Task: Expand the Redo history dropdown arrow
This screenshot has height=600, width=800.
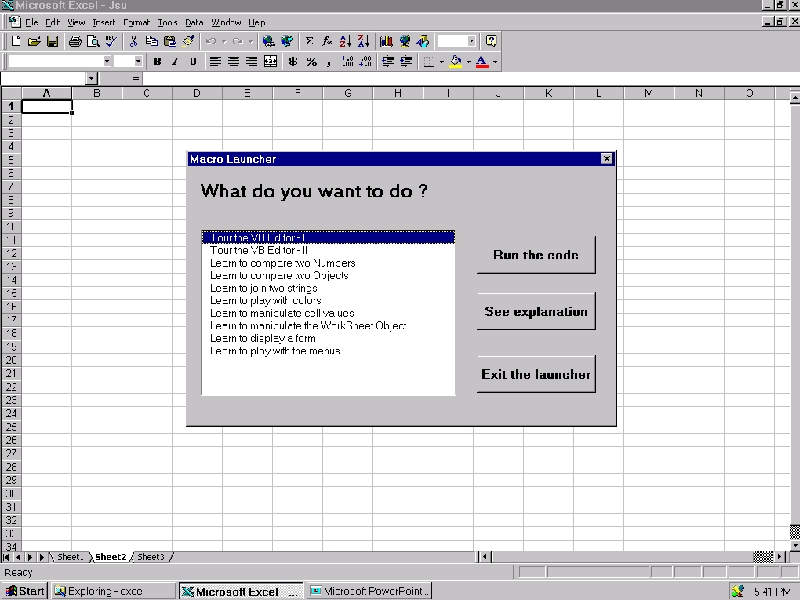Action: tap(251, 41)
